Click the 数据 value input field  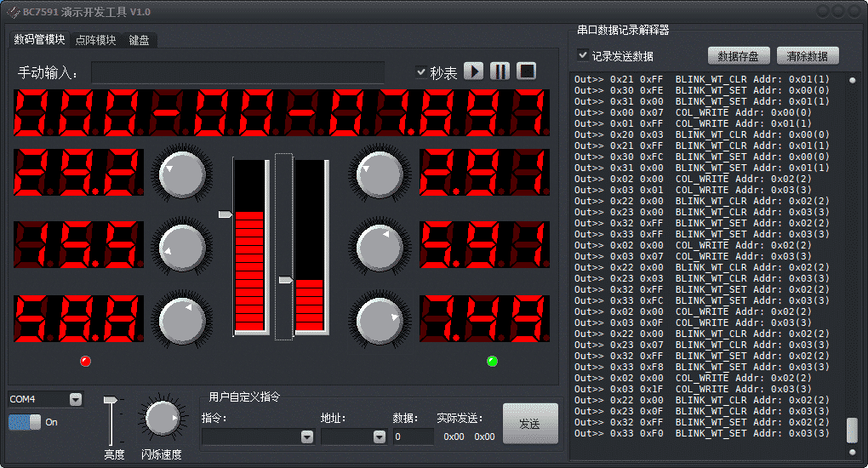tap(414, 437)
